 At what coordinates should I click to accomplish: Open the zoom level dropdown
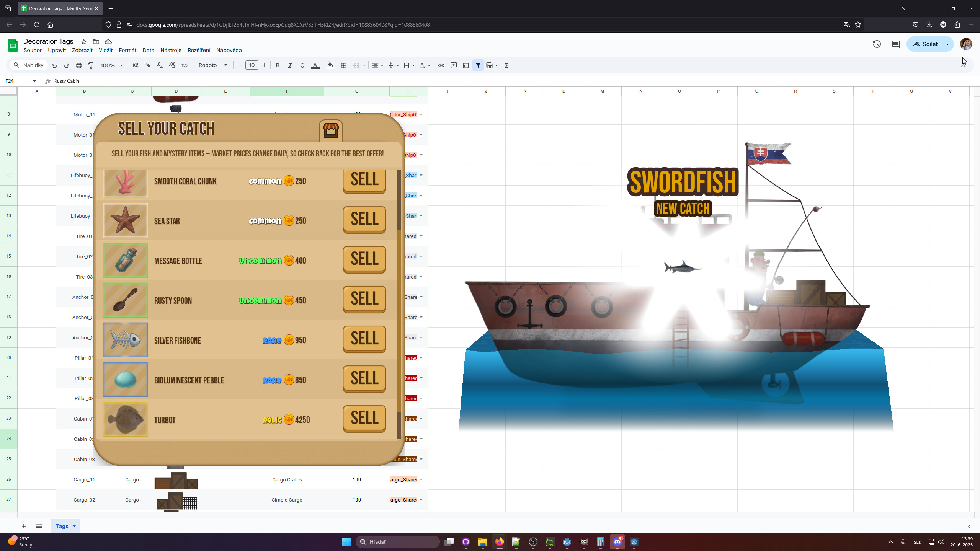[111, 65]
